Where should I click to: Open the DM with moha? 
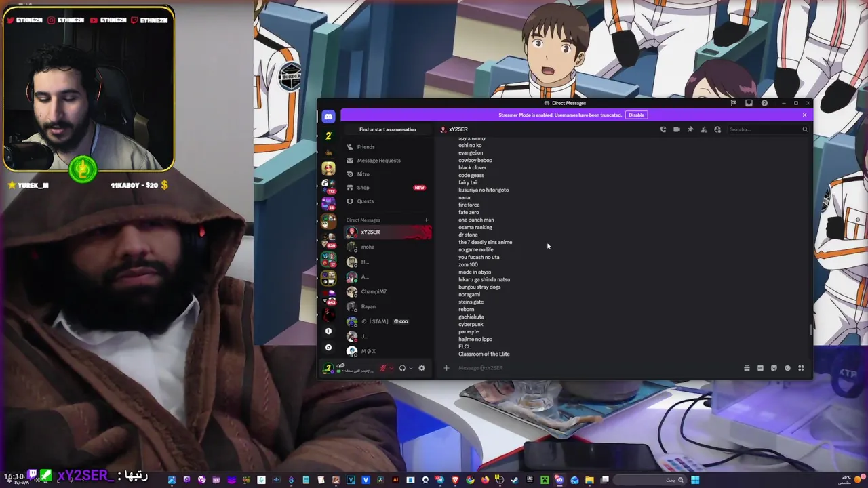[x=387, y=247]
